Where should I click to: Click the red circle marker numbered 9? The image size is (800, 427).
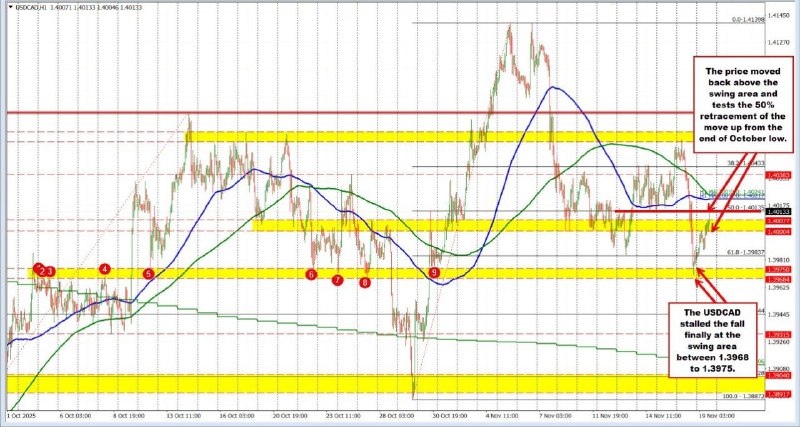pyautogui.click(x=433, y=272)
